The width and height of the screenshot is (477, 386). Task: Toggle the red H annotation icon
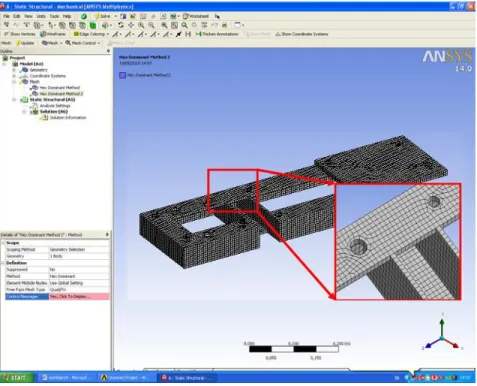click(188, 34)
